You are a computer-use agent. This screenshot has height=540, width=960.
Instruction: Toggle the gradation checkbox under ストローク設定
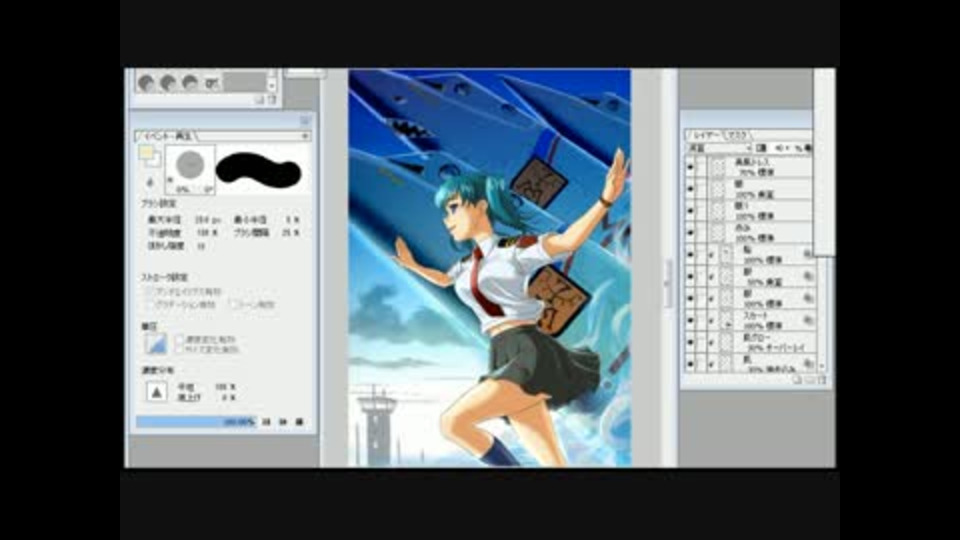(x=149, y=304)
